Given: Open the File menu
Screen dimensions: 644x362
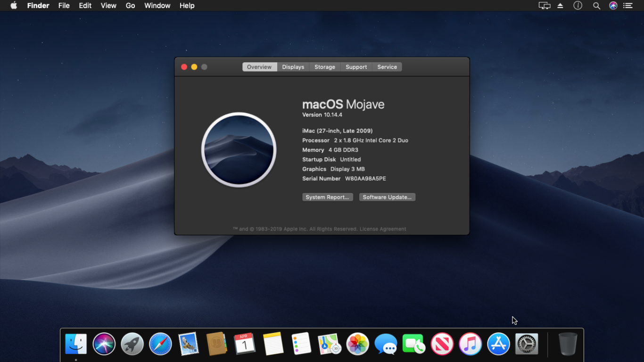Looking at the screenshot, I should pyautogui.click(x=64, y=6).
